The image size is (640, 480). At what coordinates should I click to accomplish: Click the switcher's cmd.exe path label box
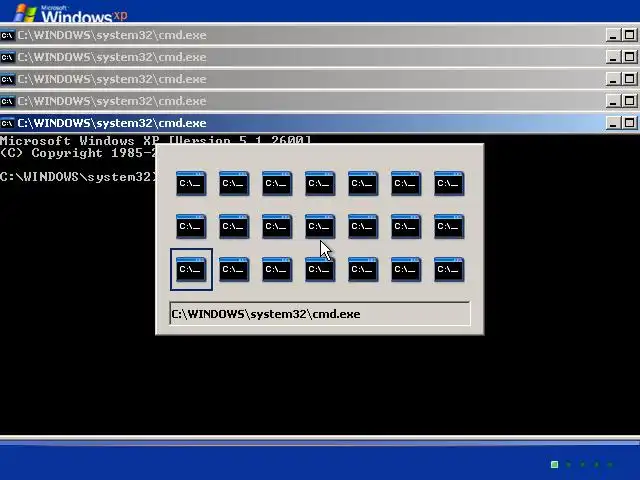(320, 314)
